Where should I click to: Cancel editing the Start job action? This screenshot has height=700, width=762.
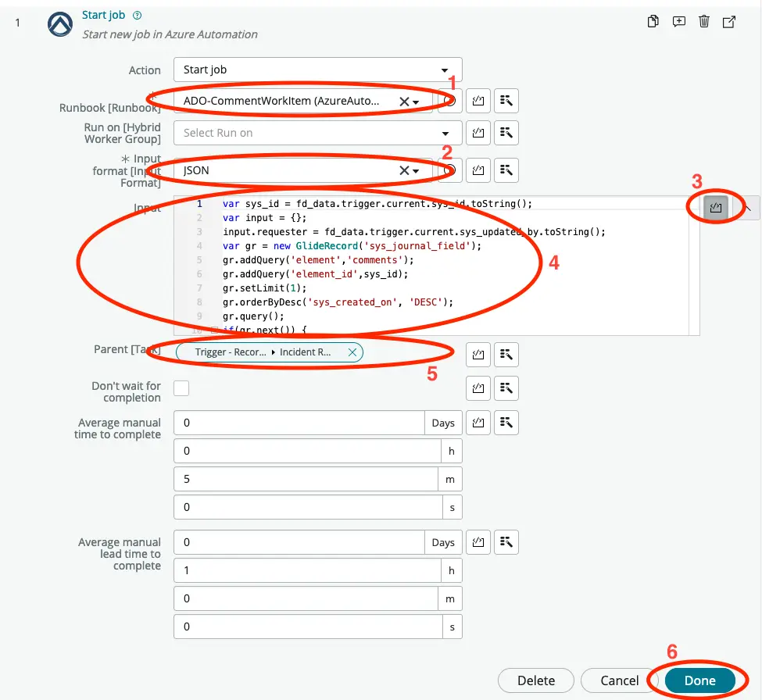620,680
